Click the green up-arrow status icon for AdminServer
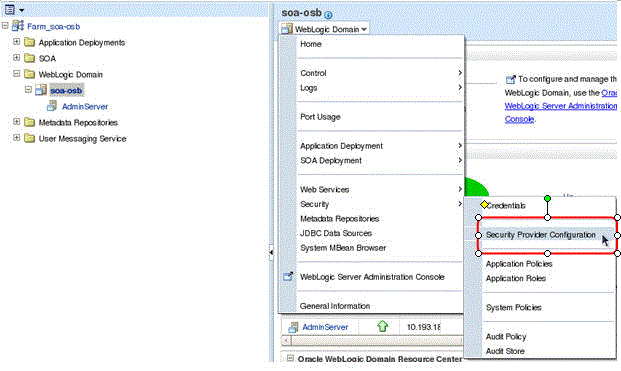Viewport: 621px width, 371px height. [382, 326]
